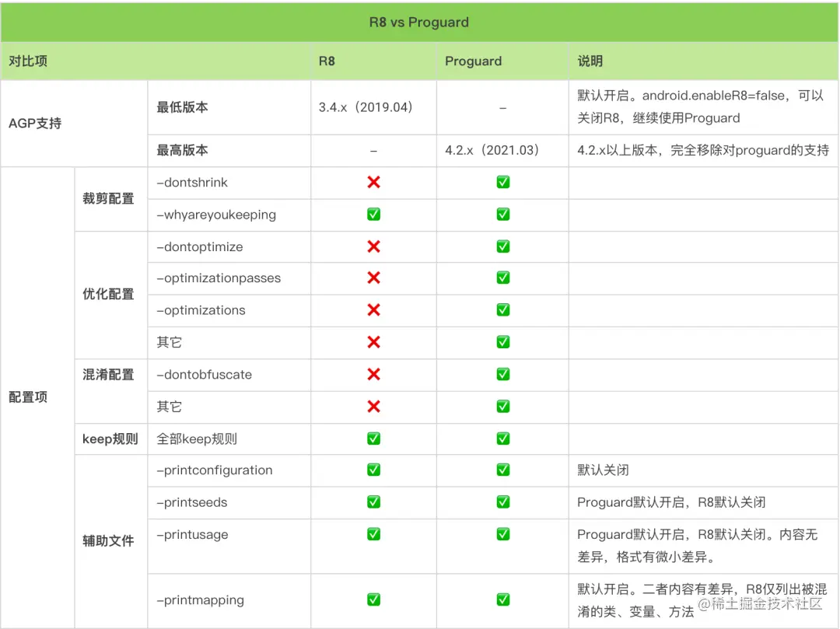Click the -dontshrink option name
Viewport: 840px width, 629px height.
point(192,183)
